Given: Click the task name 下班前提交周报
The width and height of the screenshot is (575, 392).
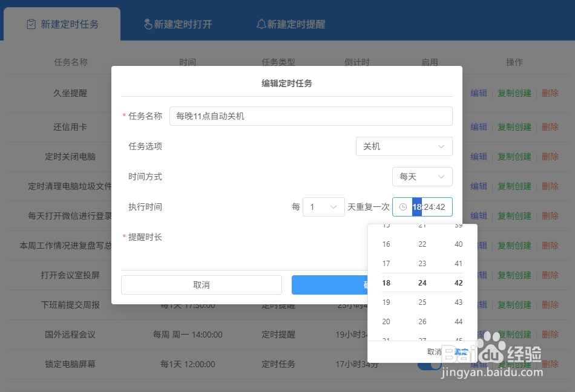Looking at the screenshot, I should pos(70,305).
